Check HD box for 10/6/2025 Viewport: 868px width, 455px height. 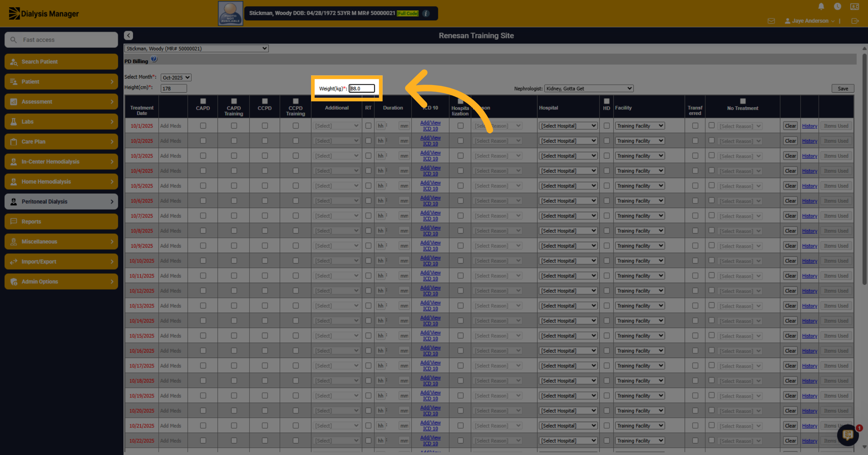(x=607, y=201)
